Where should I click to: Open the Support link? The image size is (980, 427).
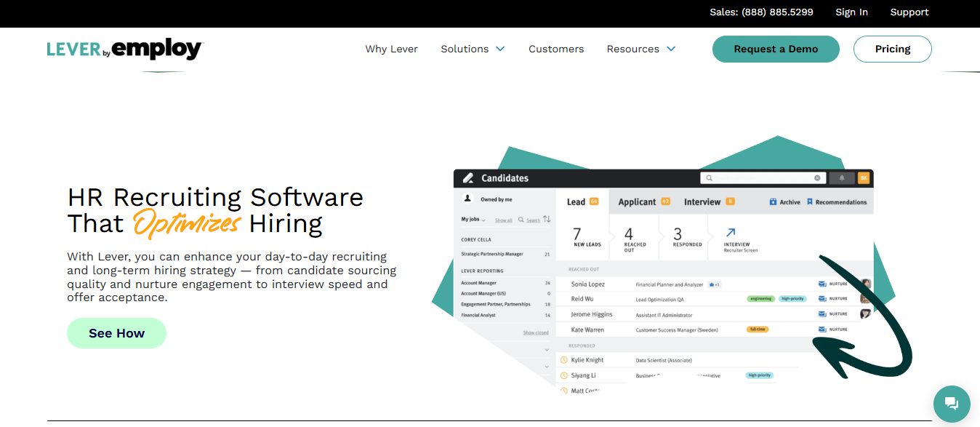909,12
